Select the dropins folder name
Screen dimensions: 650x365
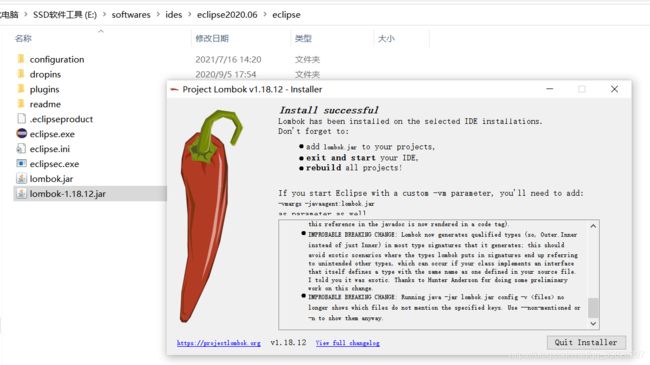pos(45,74)
